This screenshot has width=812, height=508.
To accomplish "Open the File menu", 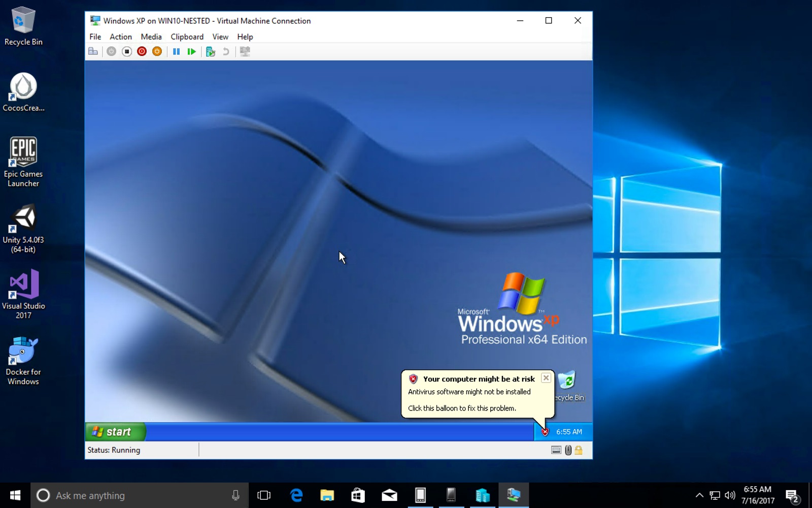I will point(95,37).
